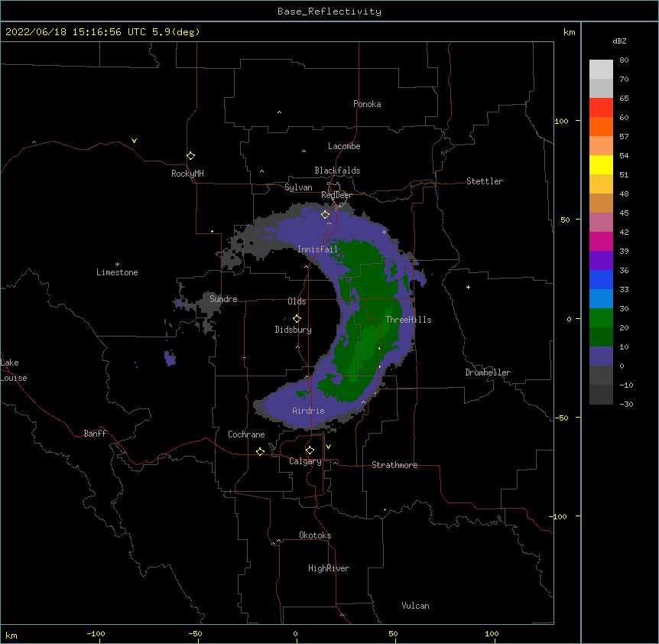659x644 pixels.
Task: Click the yellow marker above Didsbury
Action: (x=297, y=319)
